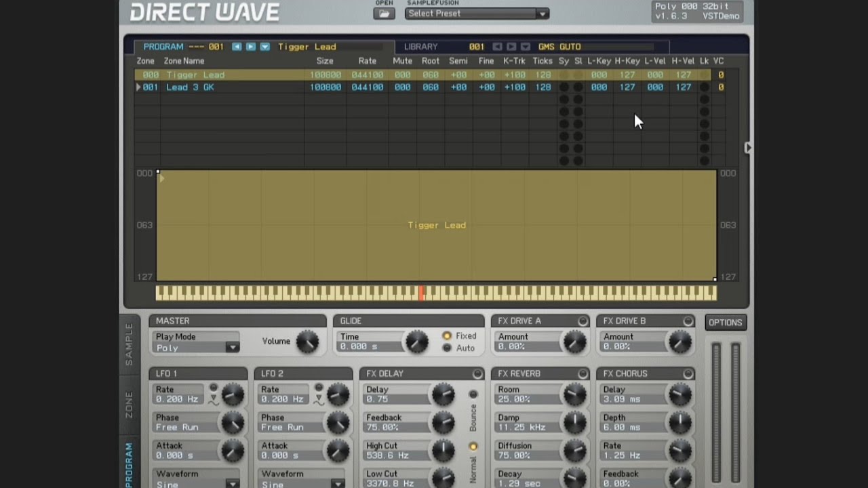This screenshot has width=868, height=488.
Task: Open the SAMPLE side tab
Action: click(129, 344)
